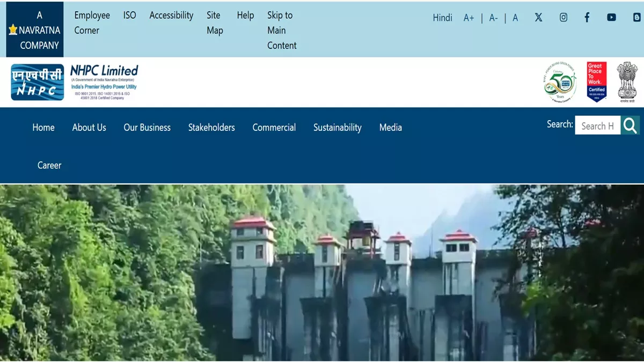644x362 pixels.
Task: Switch the site language to Hindi
Action: click(x=443, y=18)
